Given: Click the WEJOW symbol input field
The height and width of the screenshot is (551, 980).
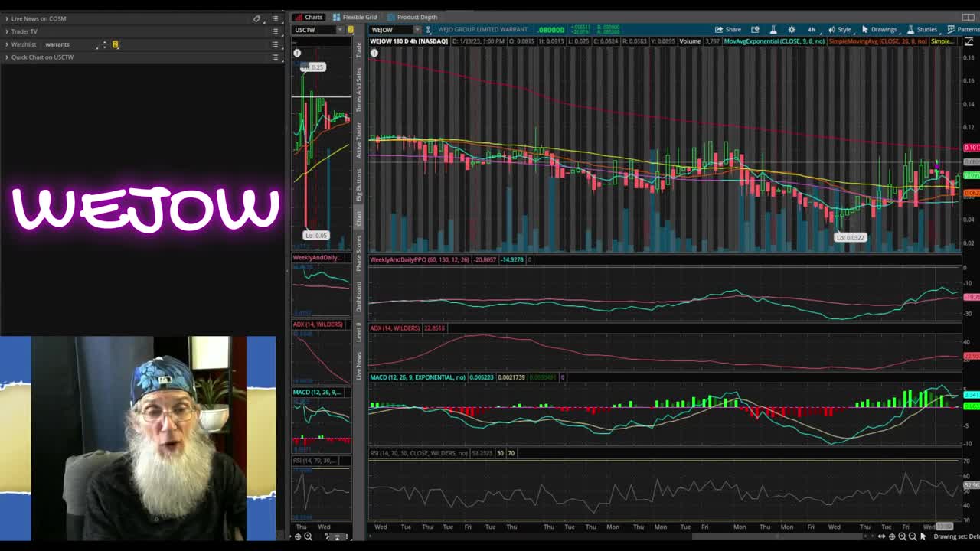Looking at the screenshot, I should click(391, 30).
